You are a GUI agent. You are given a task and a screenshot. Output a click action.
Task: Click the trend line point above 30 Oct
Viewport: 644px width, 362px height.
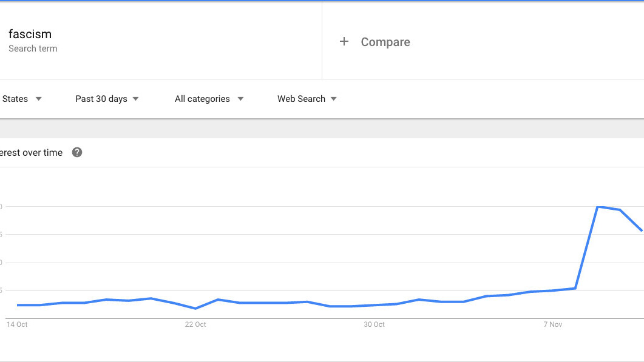pyautogui.click(x=374, y=305)
